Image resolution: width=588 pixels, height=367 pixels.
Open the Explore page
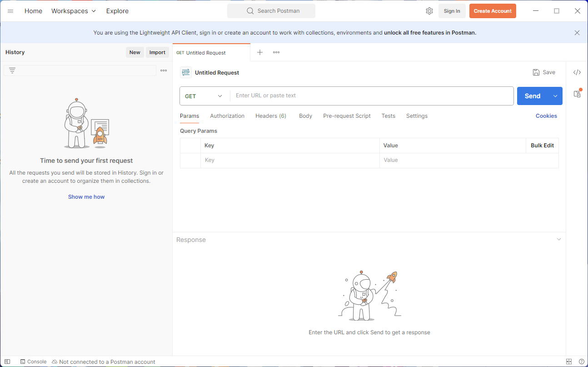(117, 11)
